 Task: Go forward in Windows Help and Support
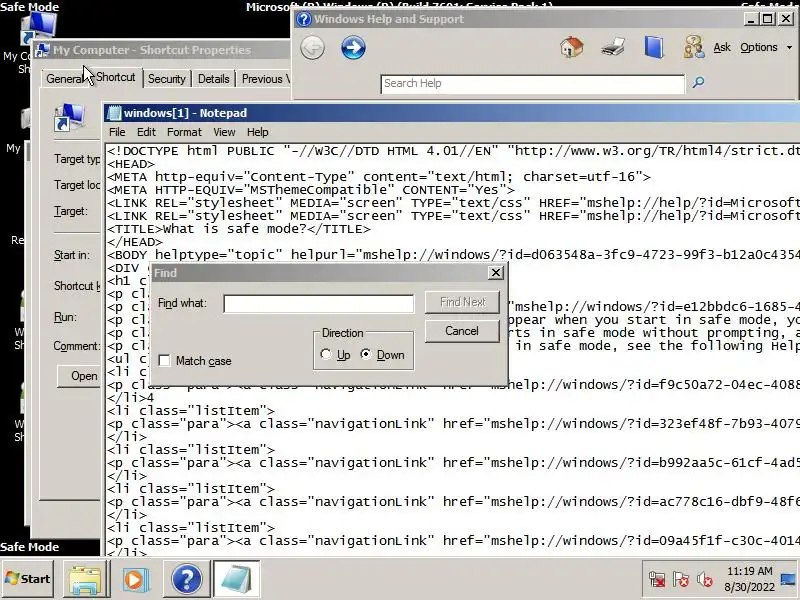click(353, 48)
